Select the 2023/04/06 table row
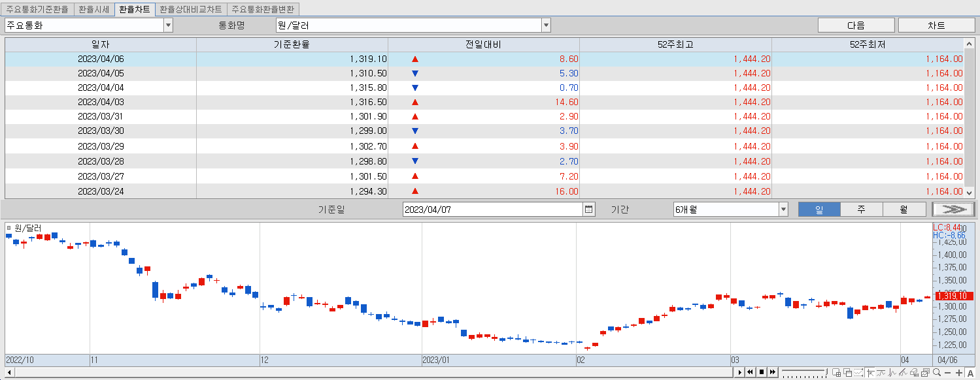The height and width of the screenshot is (380, 980). [484, 59]
